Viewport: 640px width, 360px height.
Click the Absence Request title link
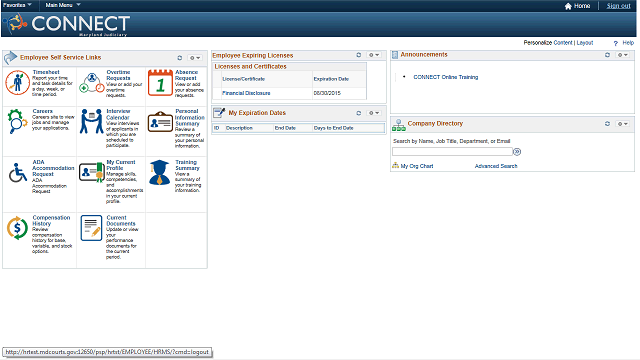(x=187, y=75)
